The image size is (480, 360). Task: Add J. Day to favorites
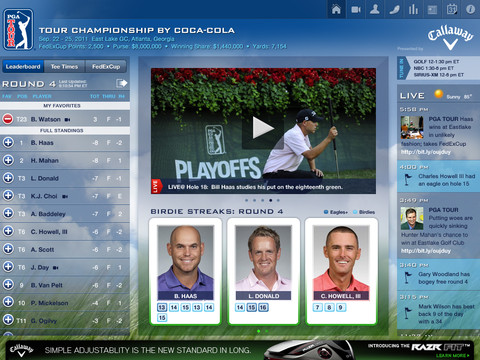(x=8, y=266)
